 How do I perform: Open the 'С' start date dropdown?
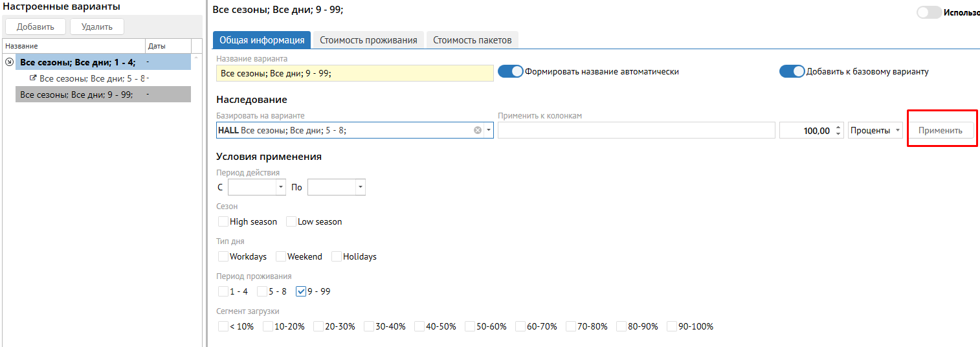pyautogui.click(x=281, y=187)
